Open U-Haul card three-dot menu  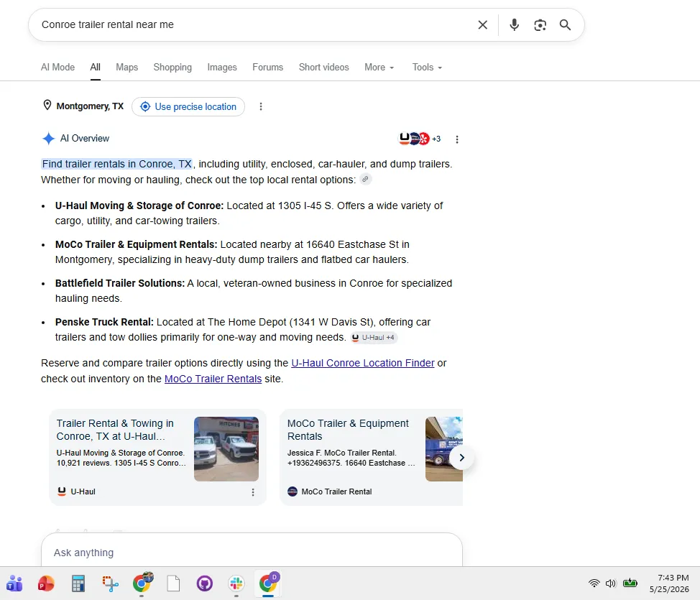coord(253,492)
